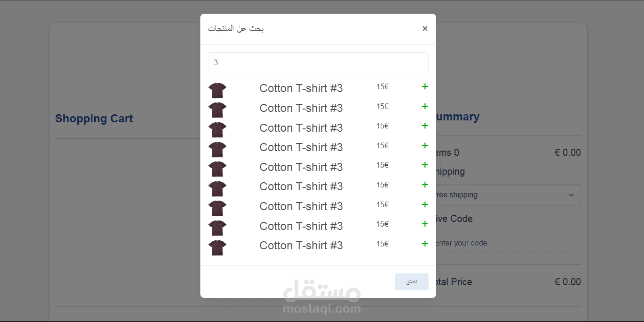
Task: Click the last row T-shirt thumbnail
Action: pos(217,248)
